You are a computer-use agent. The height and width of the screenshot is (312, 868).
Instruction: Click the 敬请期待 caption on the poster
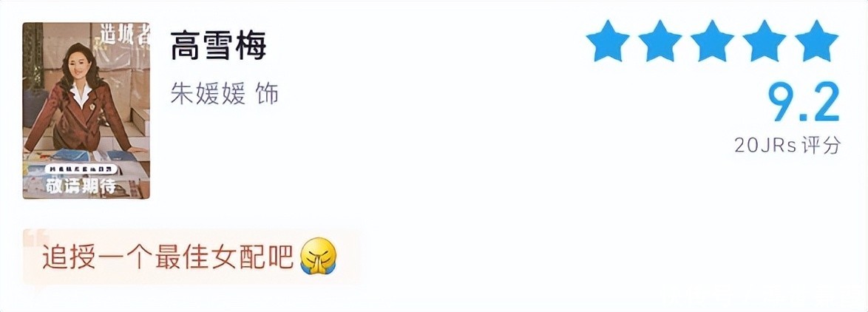point(81,186)
